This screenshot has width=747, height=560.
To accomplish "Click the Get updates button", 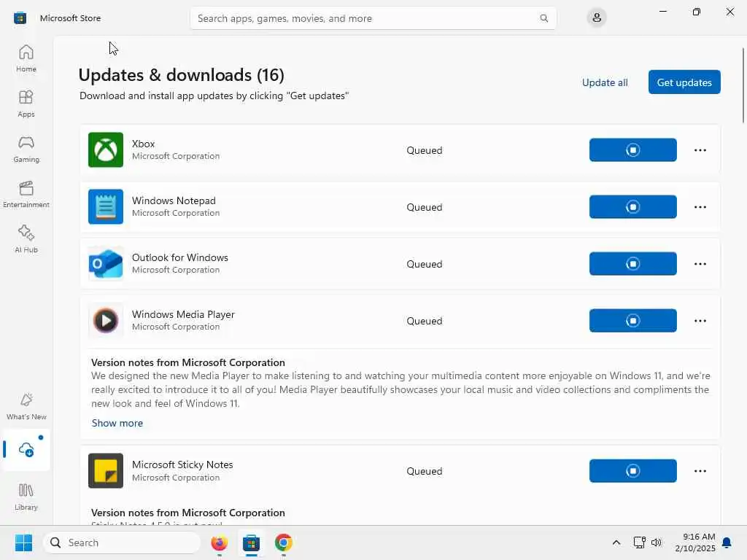I will [684, 82].
